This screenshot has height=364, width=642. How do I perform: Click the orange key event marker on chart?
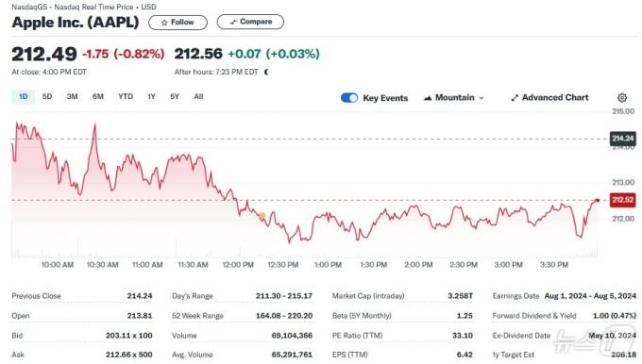[262, 216]
